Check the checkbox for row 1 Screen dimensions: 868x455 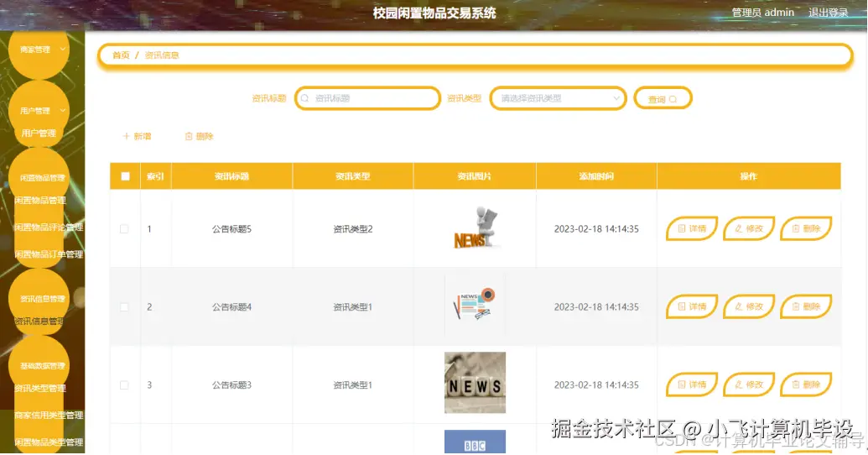click(x=124, y=229)
